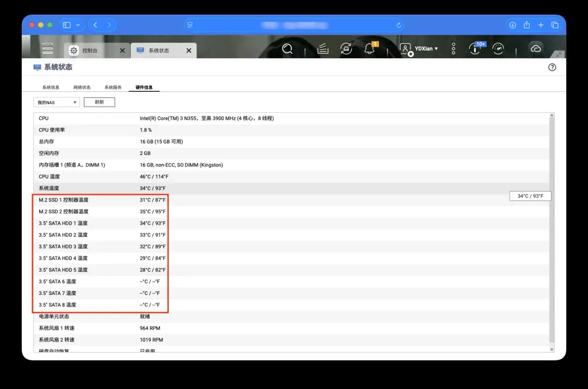Open the info icon with 10+ badge

click(475, 49)
